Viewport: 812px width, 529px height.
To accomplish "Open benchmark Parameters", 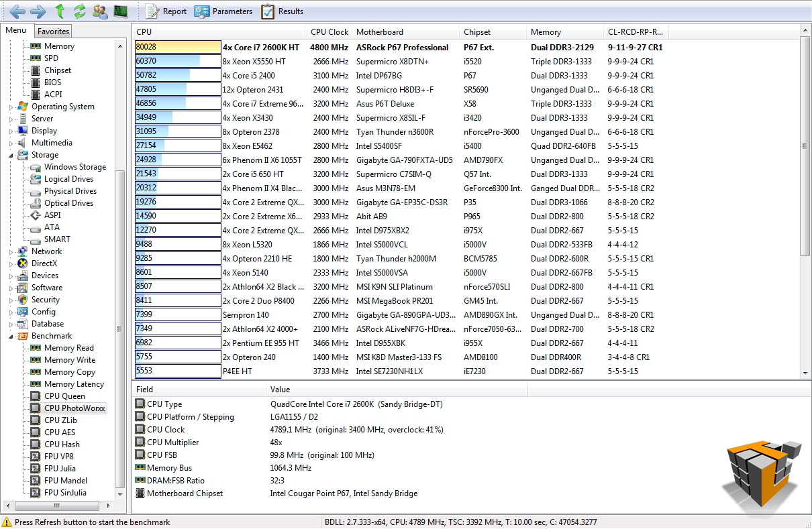I will [223, 11].
